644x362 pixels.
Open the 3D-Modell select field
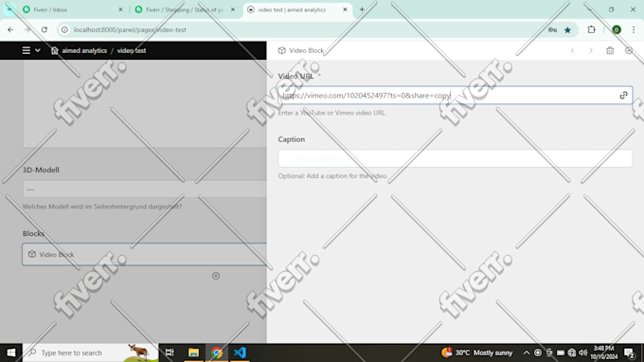tap(145, 190)
